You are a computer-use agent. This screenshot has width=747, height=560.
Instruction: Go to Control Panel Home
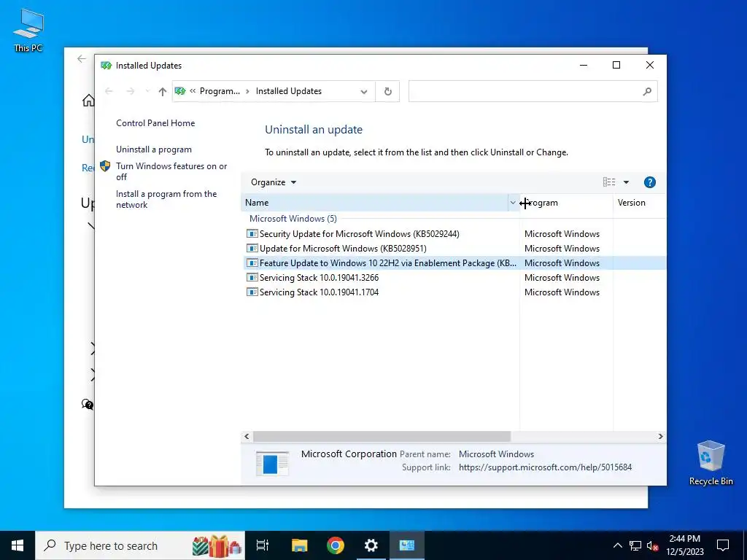(x=155, y=123)
